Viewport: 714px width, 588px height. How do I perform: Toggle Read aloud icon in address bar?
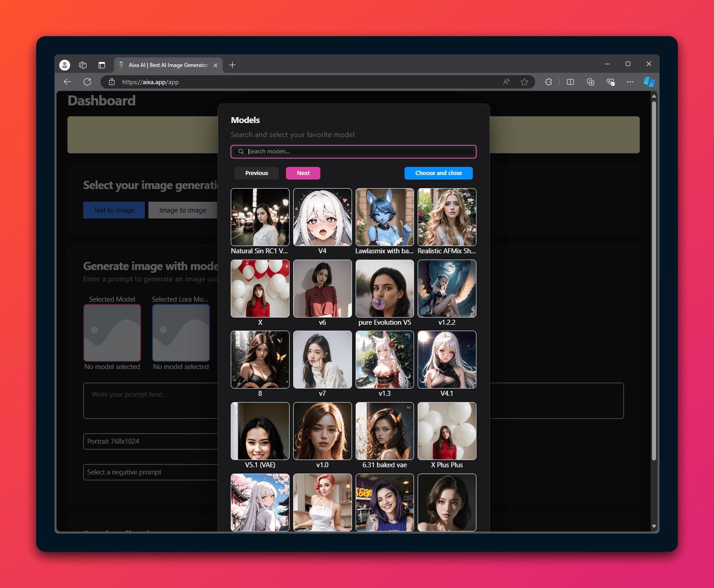(x=506, y=82)
